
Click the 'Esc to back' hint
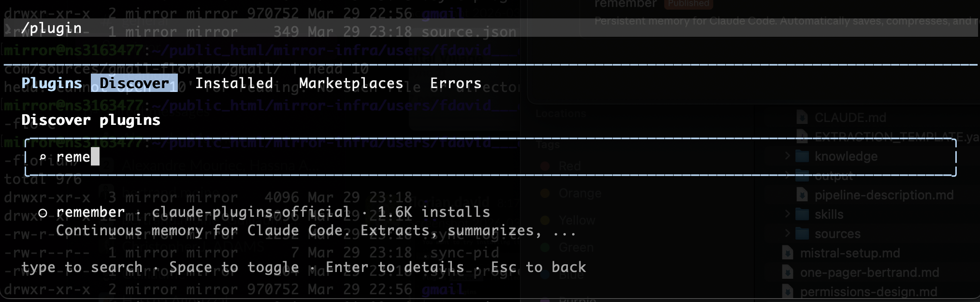coord(538,267)
